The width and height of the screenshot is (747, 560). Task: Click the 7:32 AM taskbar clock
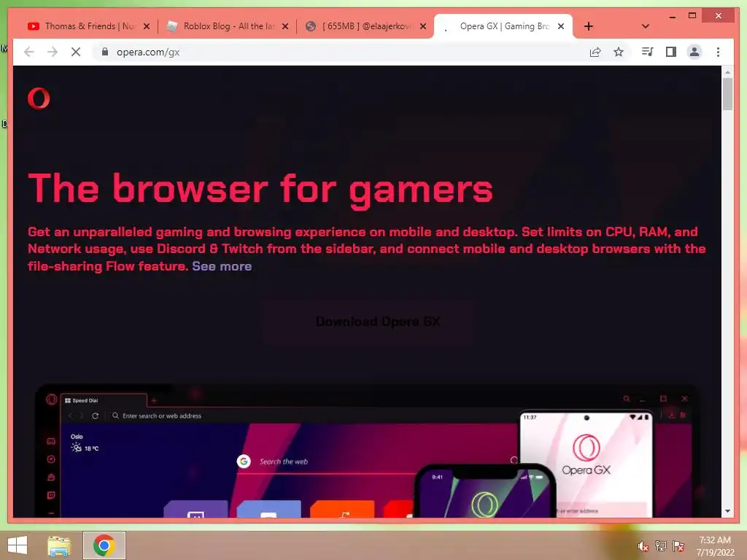[x=715, y=546]
